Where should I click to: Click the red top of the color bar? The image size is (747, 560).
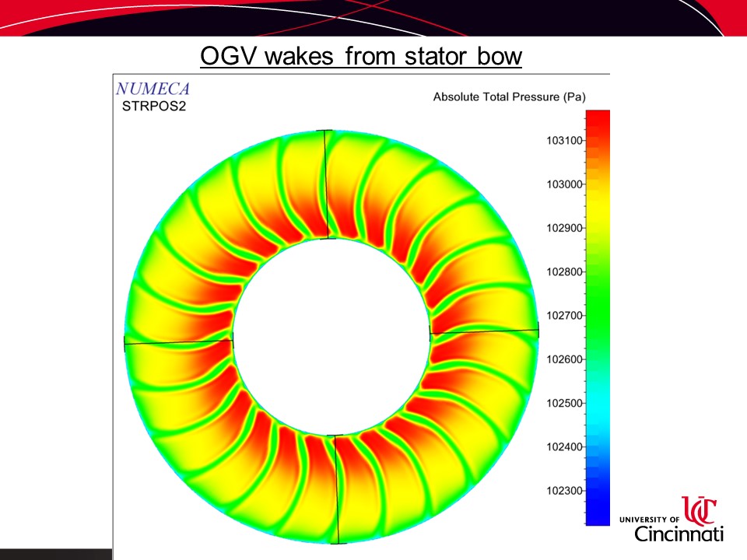coord(598,119)
